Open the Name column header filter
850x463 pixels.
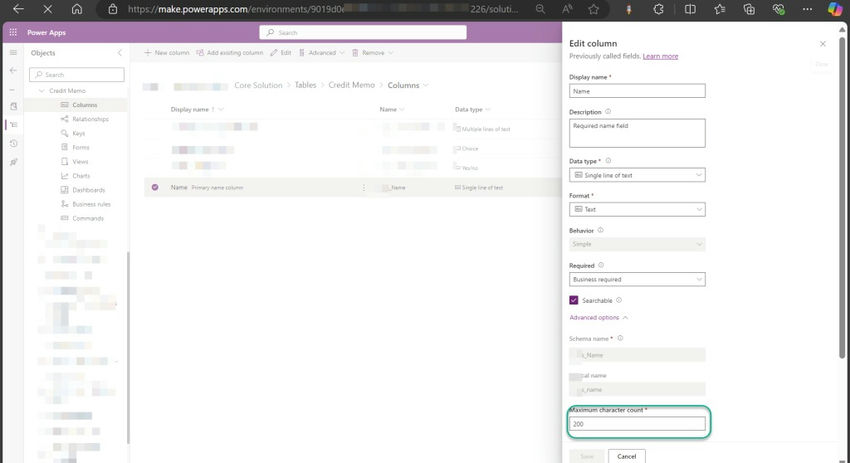coord(391,110)
